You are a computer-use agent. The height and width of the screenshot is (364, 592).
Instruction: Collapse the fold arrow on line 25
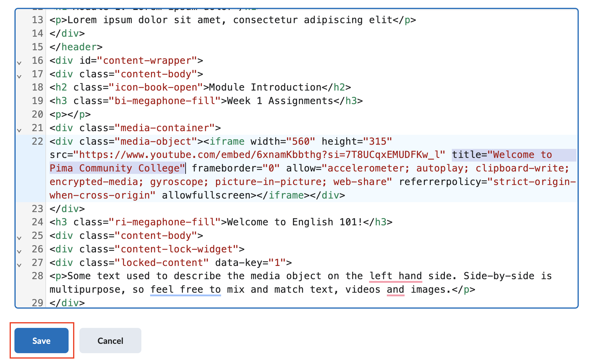point(19,238)
